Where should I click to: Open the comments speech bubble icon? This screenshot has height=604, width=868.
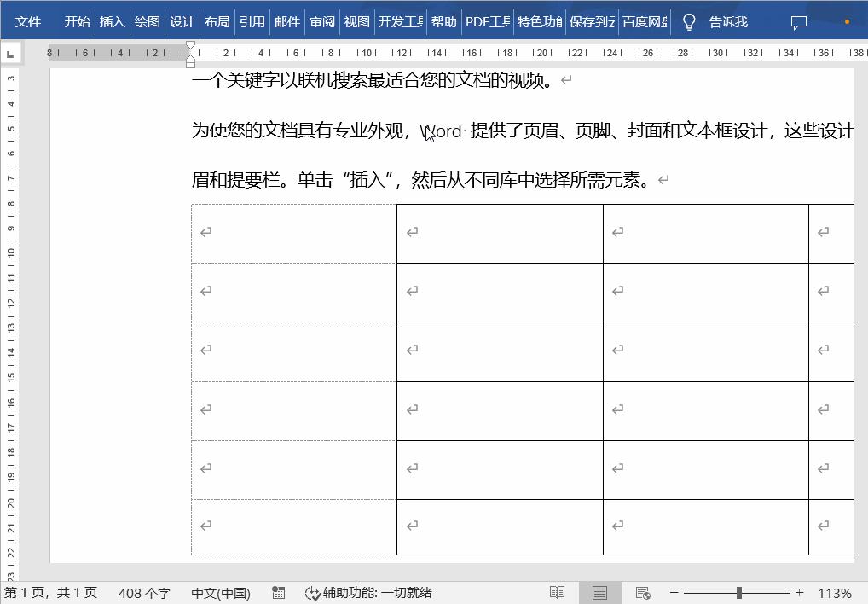click(x=798, y=22)
